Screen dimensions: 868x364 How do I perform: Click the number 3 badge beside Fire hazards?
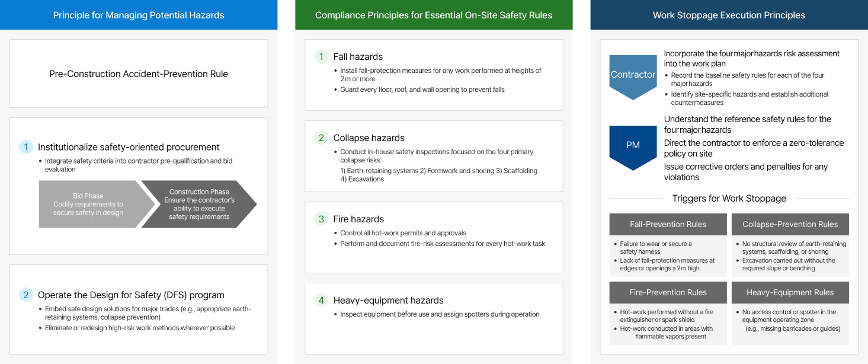click(321, 219)
